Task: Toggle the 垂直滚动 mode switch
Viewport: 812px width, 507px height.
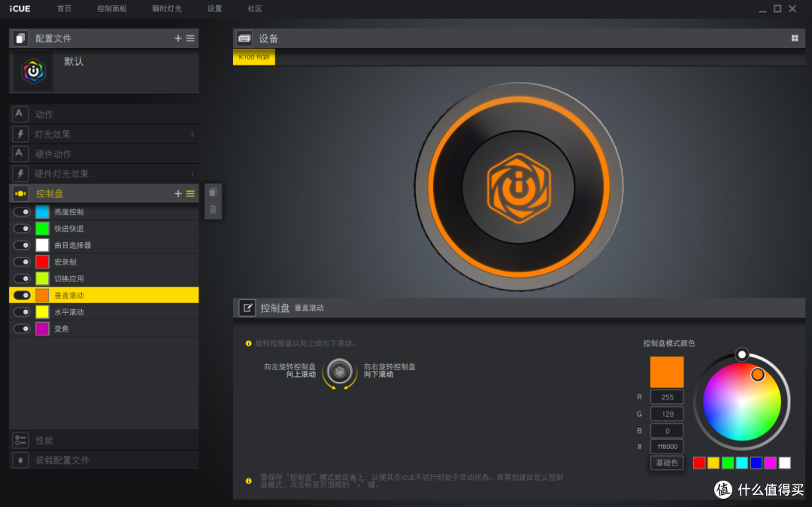Action: click(22, 295)
